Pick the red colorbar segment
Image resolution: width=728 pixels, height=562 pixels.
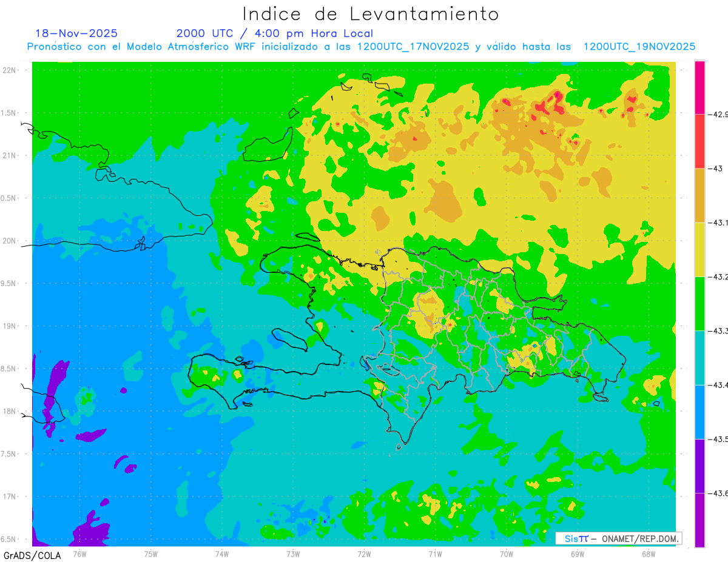699,141
